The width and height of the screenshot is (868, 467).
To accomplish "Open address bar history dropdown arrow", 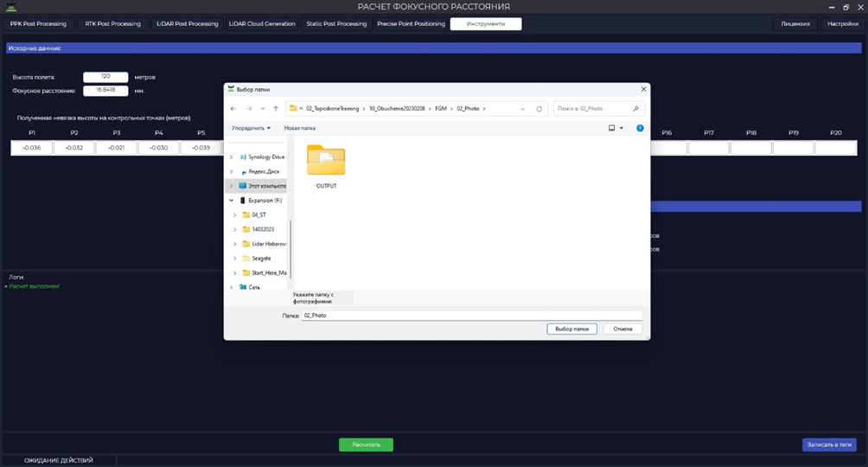I will 522,109.
